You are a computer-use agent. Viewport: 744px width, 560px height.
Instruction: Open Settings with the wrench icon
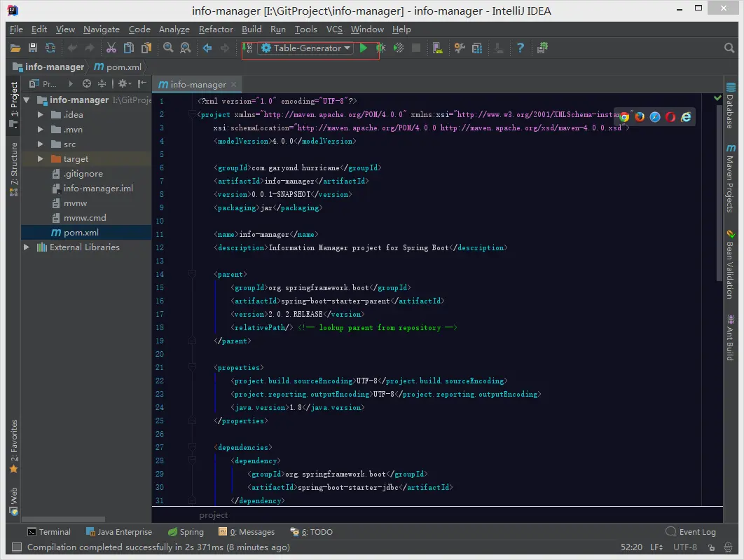460,48
